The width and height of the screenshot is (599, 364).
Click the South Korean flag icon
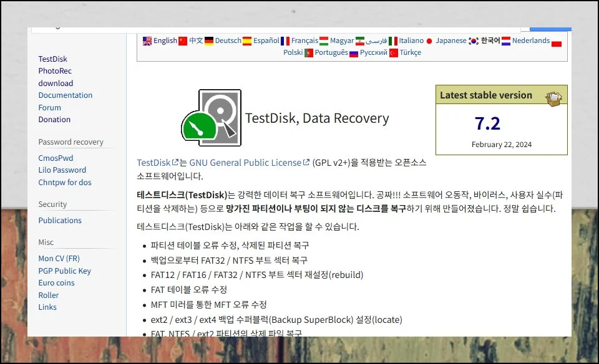point(474,41)
